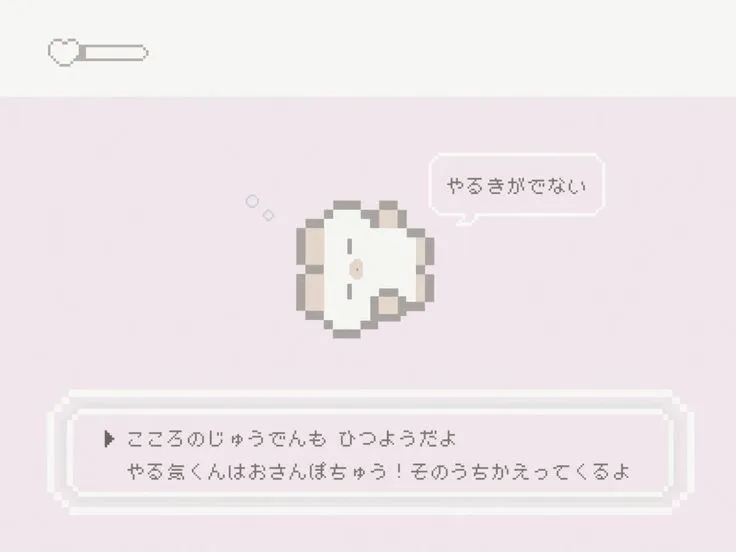Click the やるきがでない speech bubble

tap(516, 185)
